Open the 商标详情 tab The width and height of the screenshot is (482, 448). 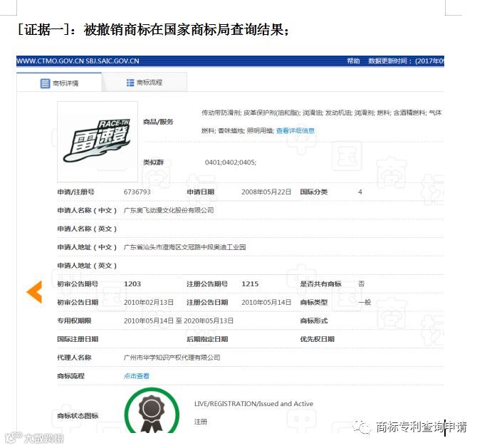59,83
